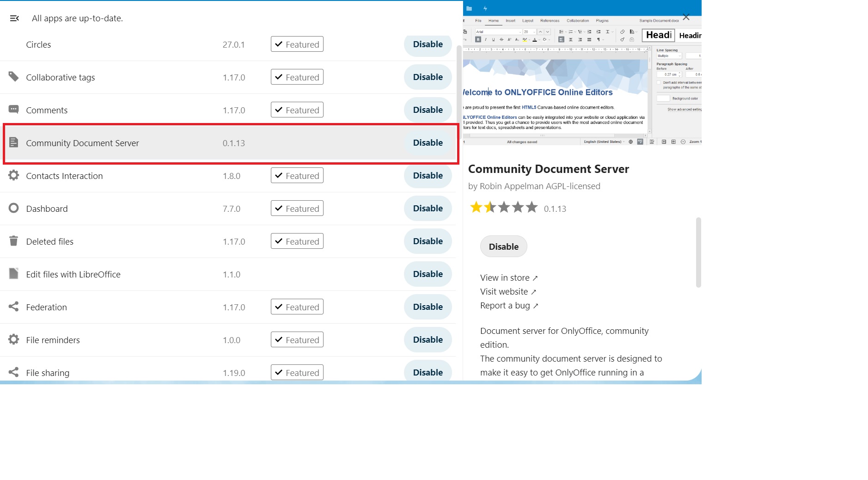Open View in store link
Viewport: 868px width, 480px height.
(x=509, y=278)
